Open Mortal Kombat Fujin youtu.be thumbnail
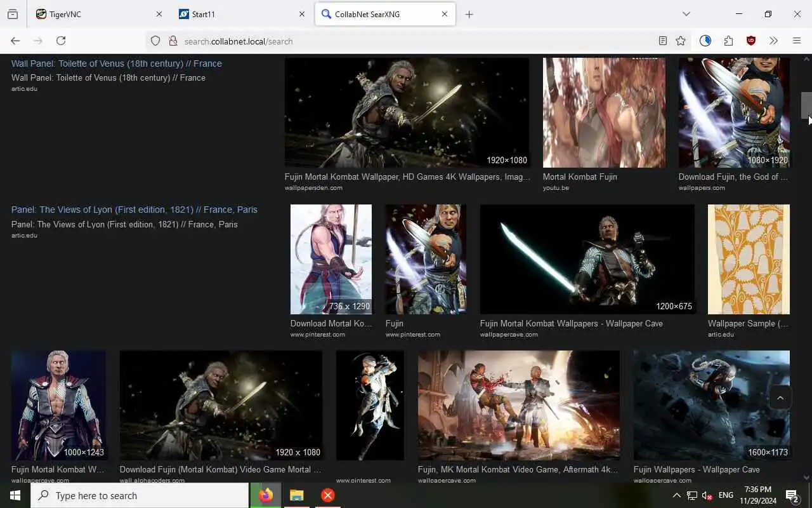This screenshot has width=812, height=508. (604, 112)
